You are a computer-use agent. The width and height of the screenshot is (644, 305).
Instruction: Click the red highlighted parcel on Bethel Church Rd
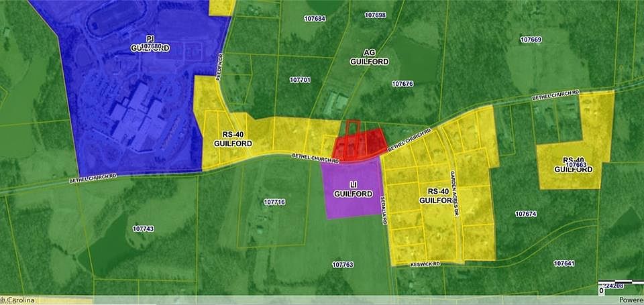(x=361, y=143)
